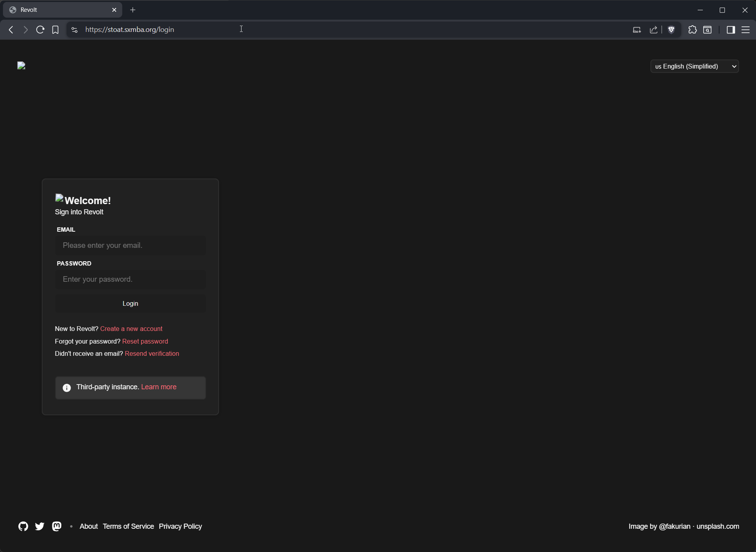The height and width of the screenshot is (552, 756).
Task: Close the Revolt tab
Action: (x=114, y=10)
